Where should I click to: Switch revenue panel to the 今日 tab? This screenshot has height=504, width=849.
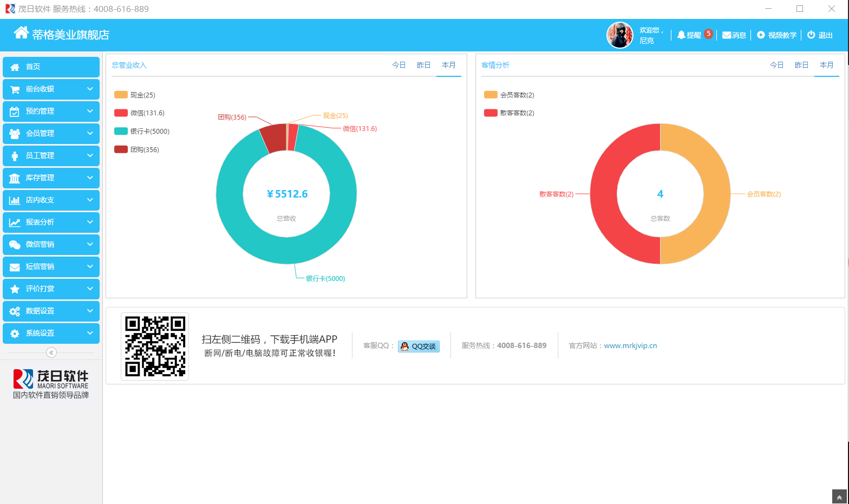[399, 65]
